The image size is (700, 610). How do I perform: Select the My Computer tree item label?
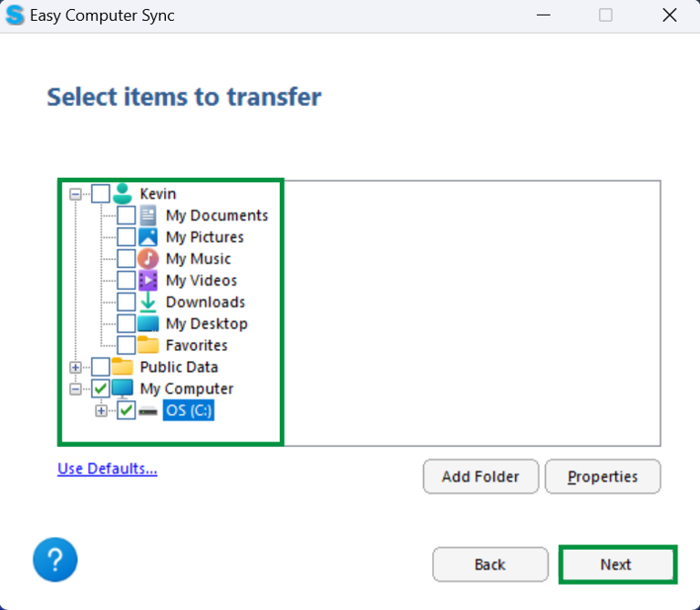tap(186, 389)
